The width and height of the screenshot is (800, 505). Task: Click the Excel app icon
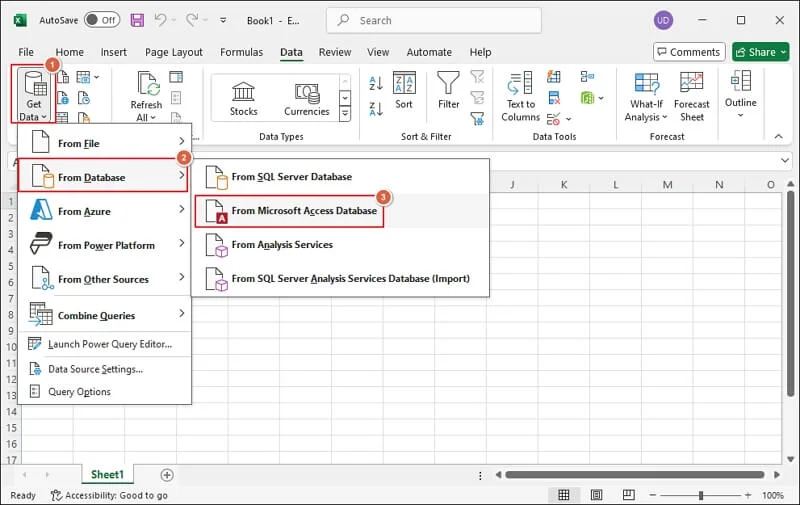pyautogui.click(x=20, y=20)
